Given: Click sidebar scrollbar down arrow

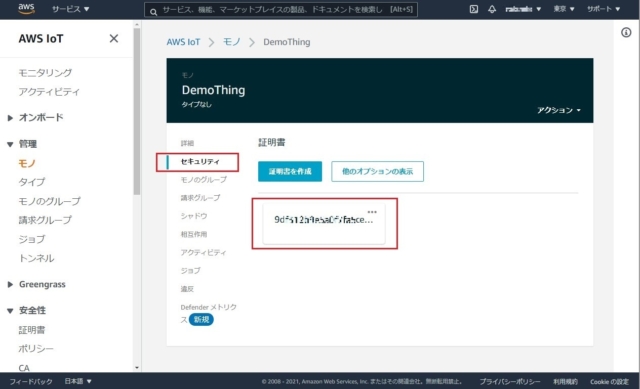Looking at the screenshot, I should [x=137, y=368].
